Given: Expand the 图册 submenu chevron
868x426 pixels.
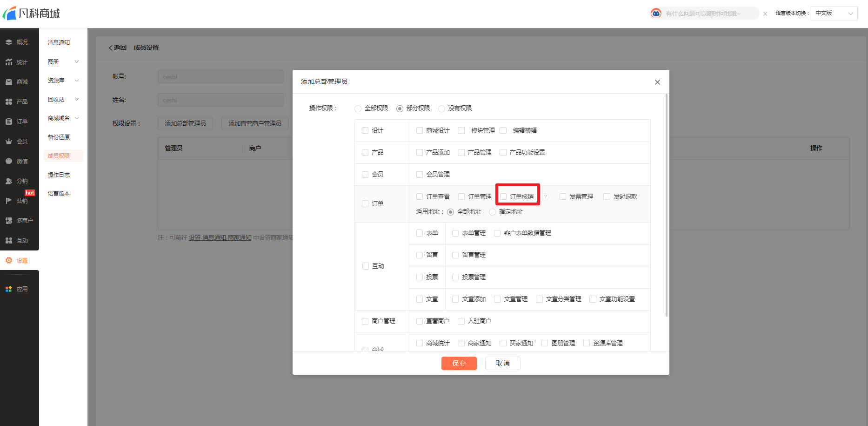Looking at the screenshot, I should [x=77, y=61].
